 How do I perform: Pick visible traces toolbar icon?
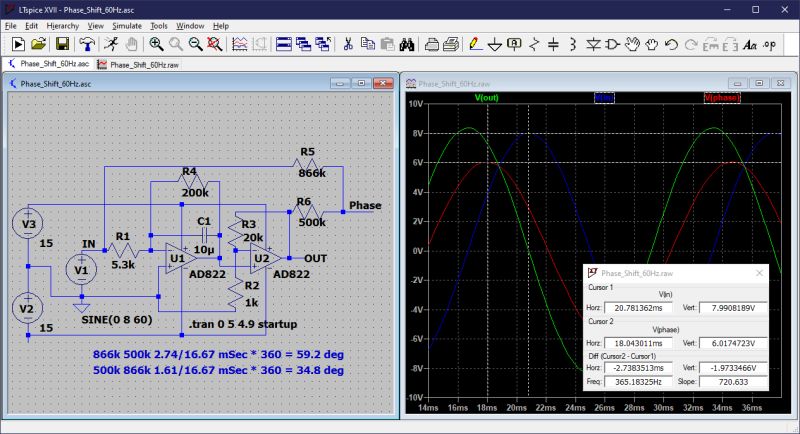[239, 44]
